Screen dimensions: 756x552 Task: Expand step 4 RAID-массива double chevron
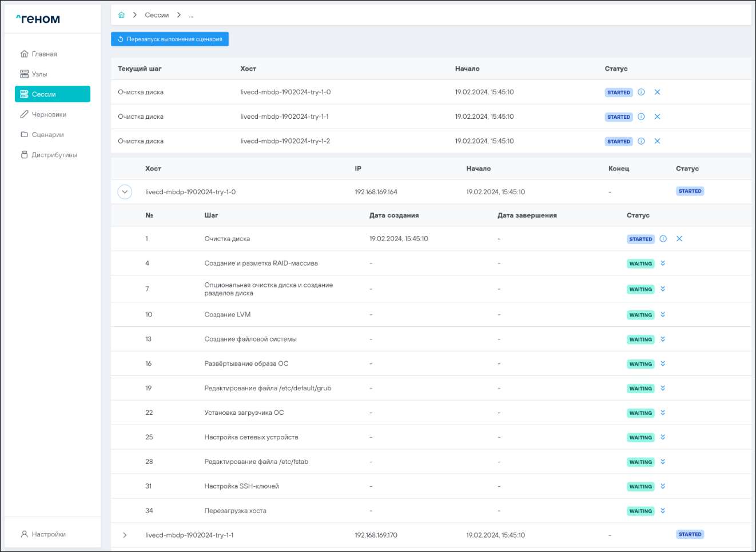(663, 263)
